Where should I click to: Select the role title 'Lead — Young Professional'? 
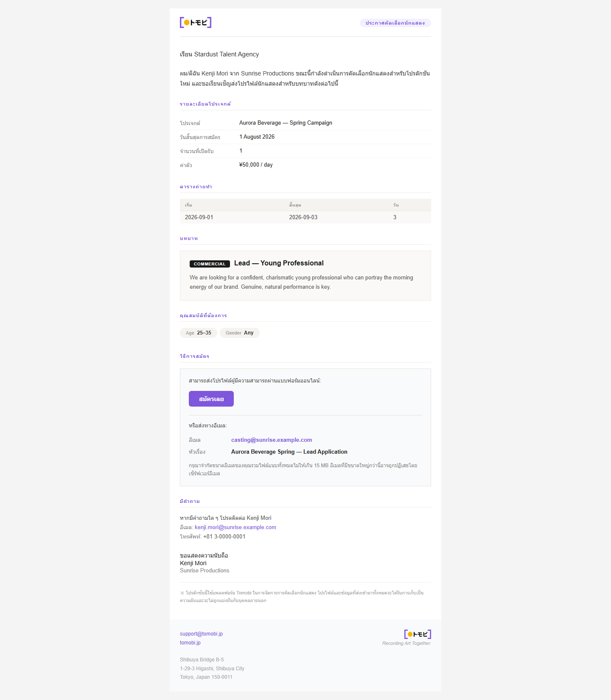point(279,263)
